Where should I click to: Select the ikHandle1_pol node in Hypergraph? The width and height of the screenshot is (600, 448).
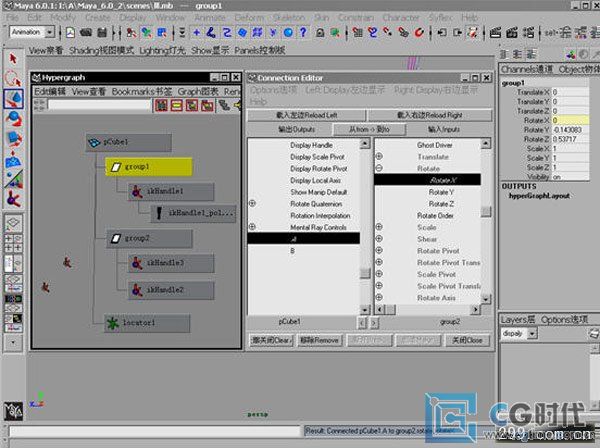(x=193, y=213)
